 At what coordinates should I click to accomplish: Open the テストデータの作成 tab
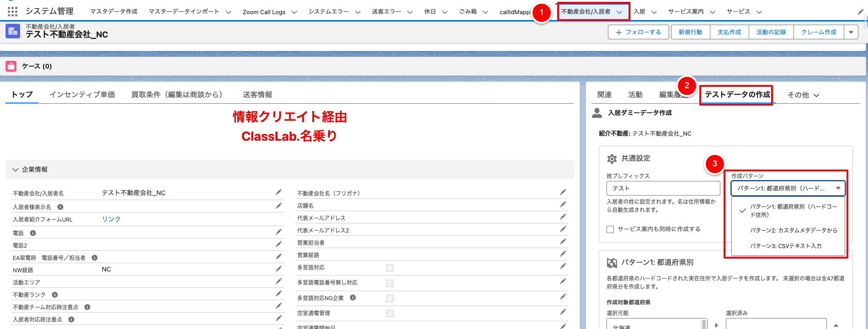click(737, 95)
